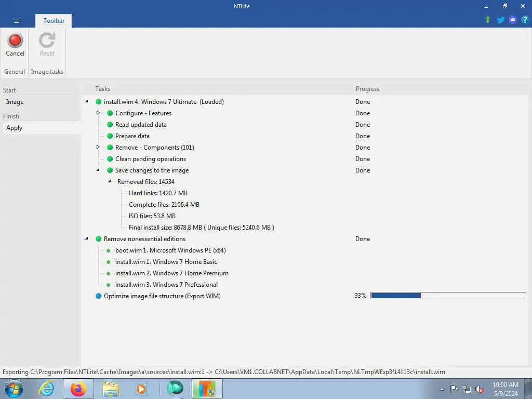Click the muted volume tray icon

[x=480, y=390]
